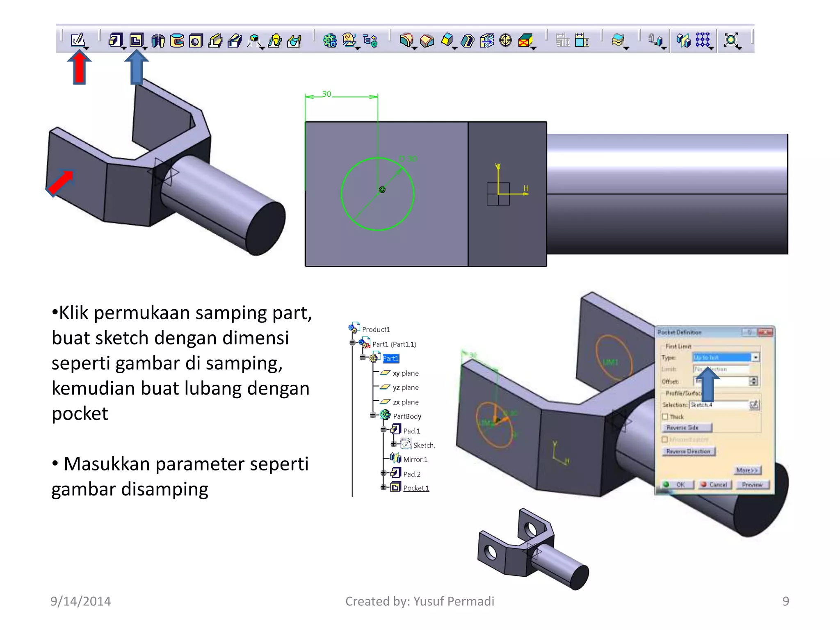Click the Constraint defined in dialog icon

(563, 40)
